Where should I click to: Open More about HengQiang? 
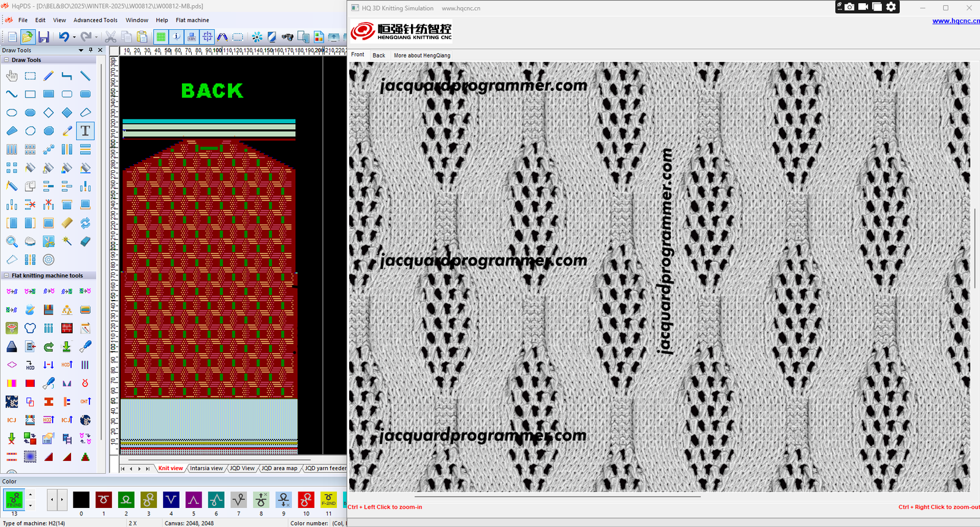pyautogui.click(x=421, y=55)
